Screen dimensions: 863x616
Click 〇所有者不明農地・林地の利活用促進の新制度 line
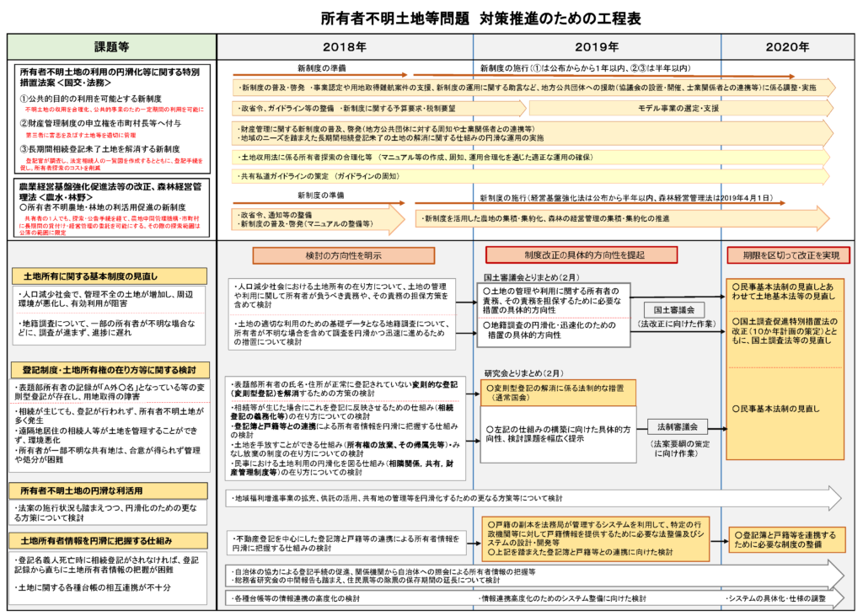[x=102, y=207]
